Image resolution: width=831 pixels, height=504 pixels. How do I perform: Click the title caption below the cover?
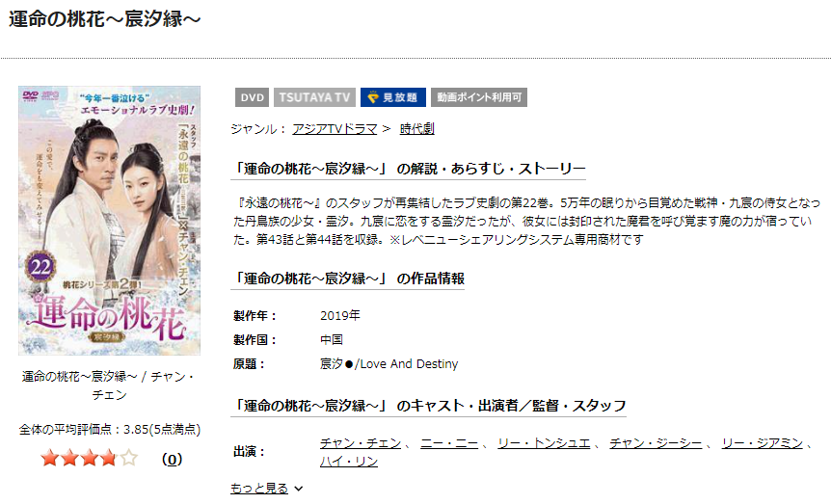(109, 385)
